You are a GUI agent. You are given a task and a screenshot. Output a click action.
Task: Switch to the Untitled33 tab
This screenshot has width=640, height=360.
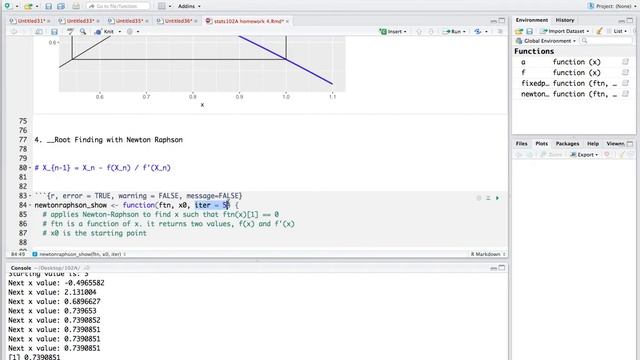click(x=79, y=21)
